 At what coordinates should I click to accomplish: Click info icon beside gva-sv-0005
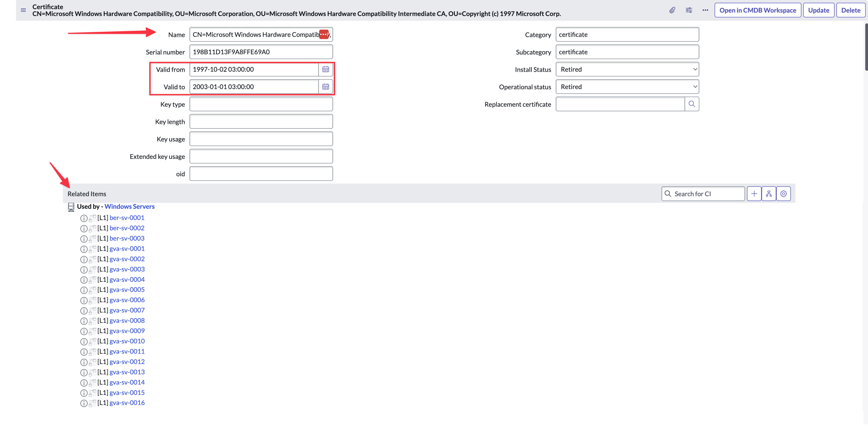pyautogui.click(x=84, y=290)
